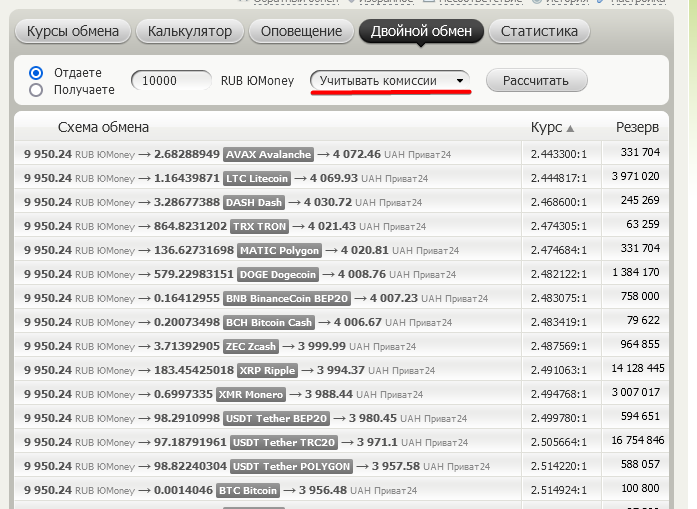Click reserve value 63 259

pyautogui.click(x=643, y=224)
